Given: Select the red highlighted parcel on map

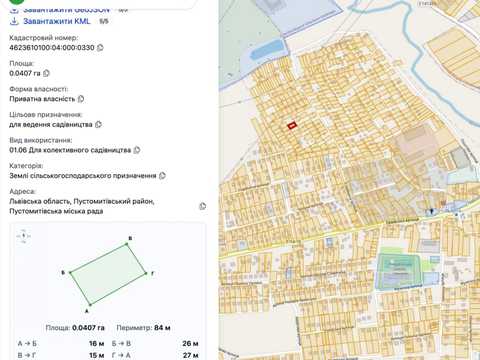Looking at the screenshot, I should (292, 126).
